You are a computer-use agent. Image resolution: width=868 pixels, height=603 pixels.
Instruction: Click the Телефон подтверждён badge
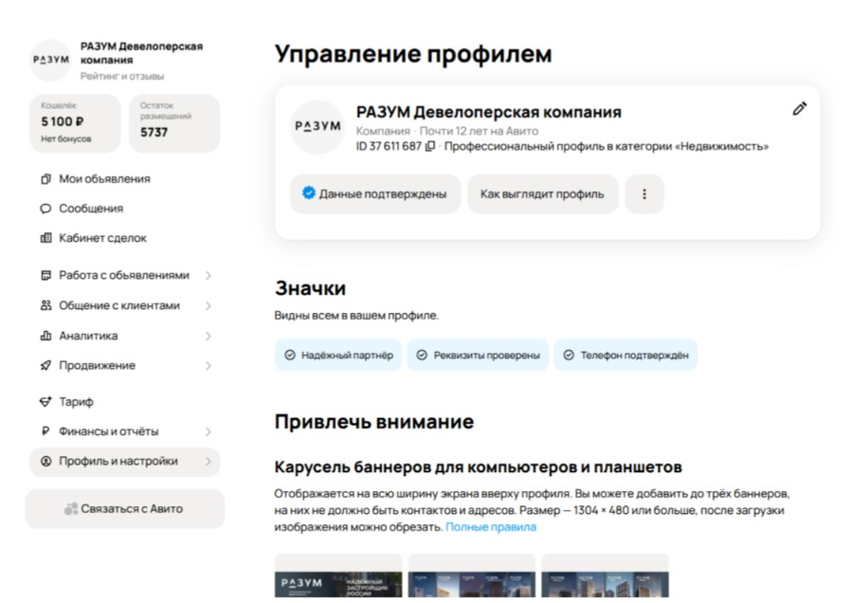tap(625, 355)
